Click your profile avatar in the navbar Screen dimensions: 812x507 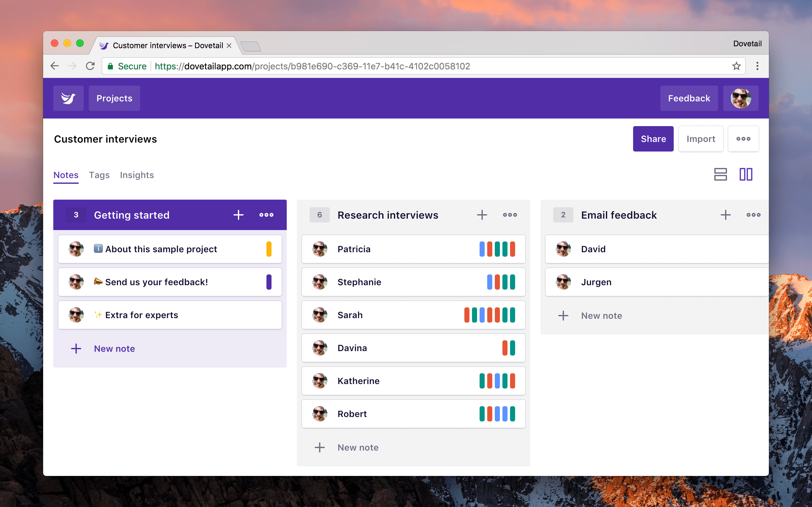tap(741, 98)
